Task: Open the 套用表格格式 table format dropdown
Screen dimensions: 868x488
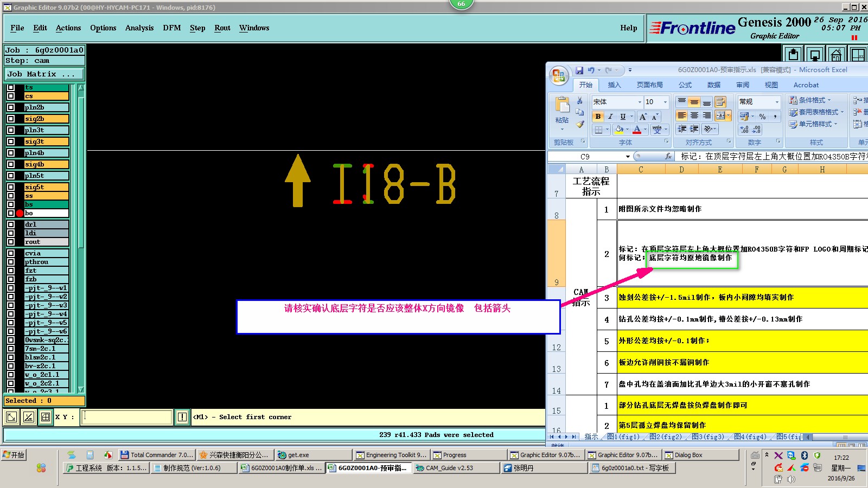Action: point(816,112)
